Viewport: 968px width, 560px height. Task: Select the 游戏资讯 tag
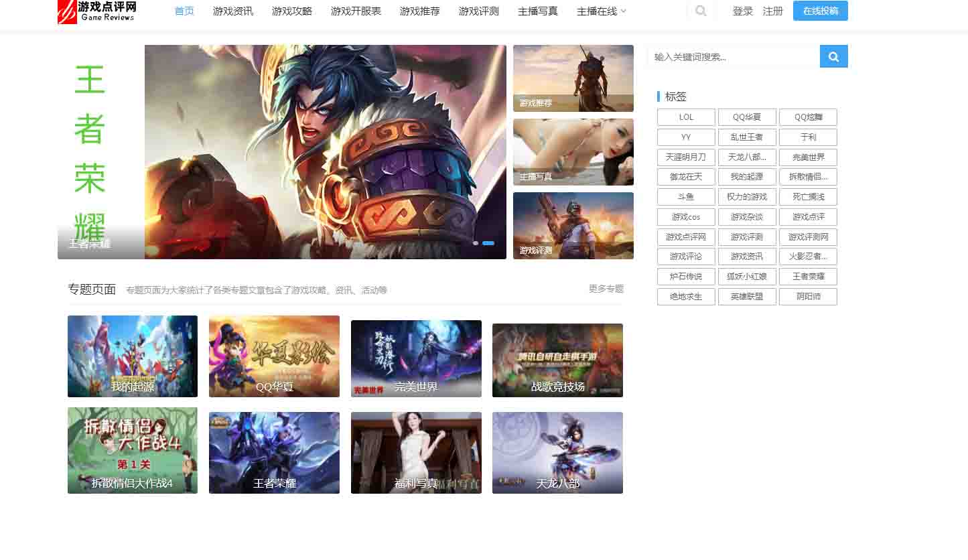[747, 257]
